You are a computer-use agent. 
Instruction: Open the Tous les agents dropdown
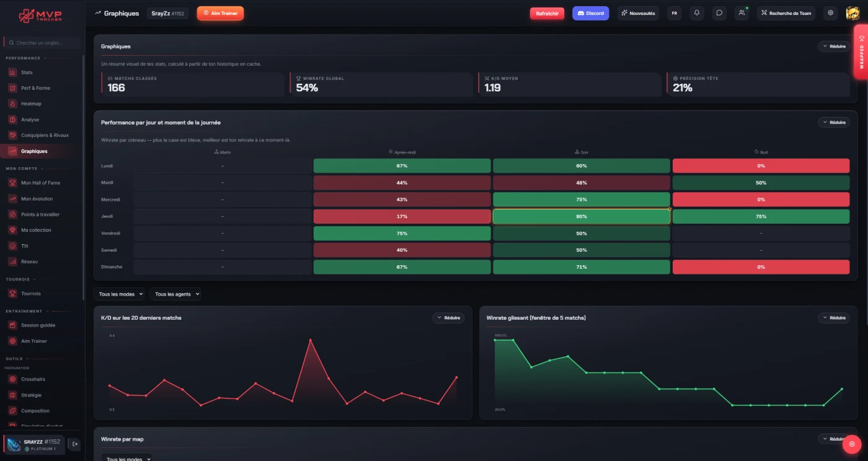pos(175,294)
